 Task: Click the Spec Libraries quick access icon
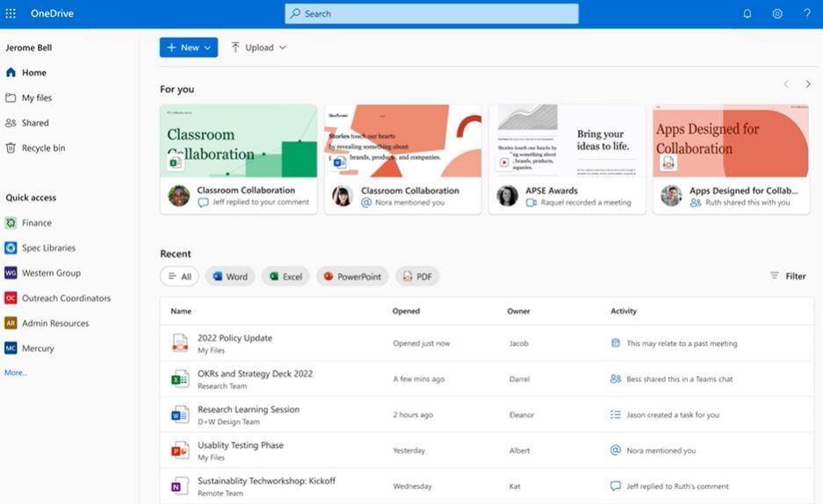[11, 248]
